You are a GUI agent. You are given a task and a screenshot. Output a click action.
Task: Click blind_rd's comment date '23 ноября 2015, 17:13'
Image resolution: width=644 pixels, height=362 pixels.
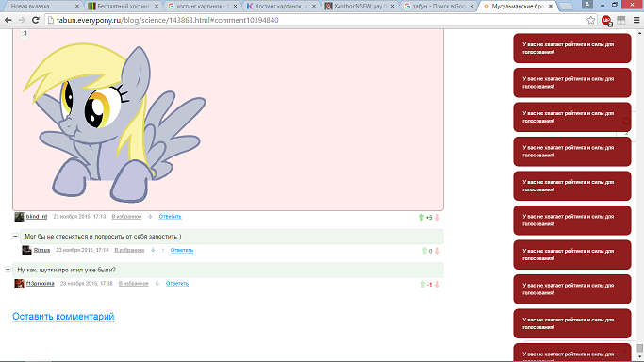[x=79, y=217]
